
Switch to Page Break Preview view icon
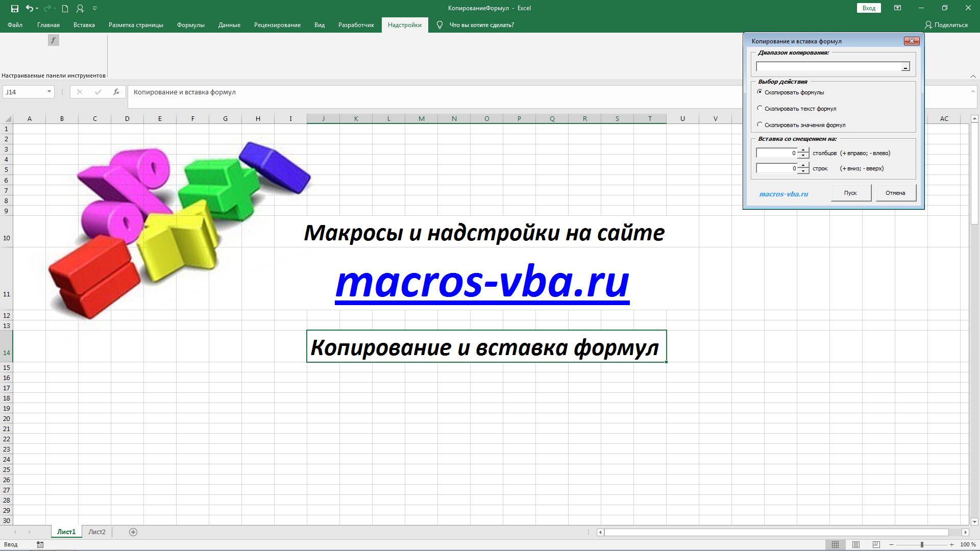coord(876,544)
